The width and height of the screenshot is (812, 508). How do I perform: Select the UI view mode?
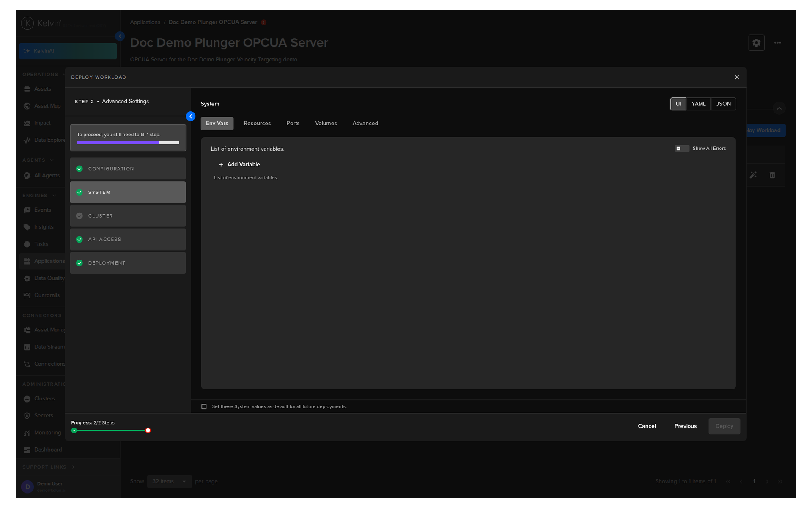click(x=678, y=104)
